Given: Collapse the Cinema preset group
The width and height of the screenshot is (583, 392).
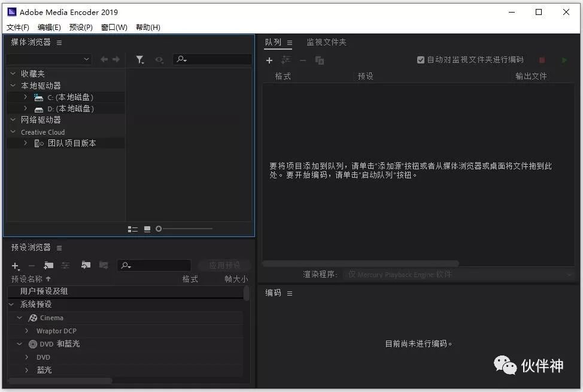Looking at the screenshot, I should coord(20,318).
